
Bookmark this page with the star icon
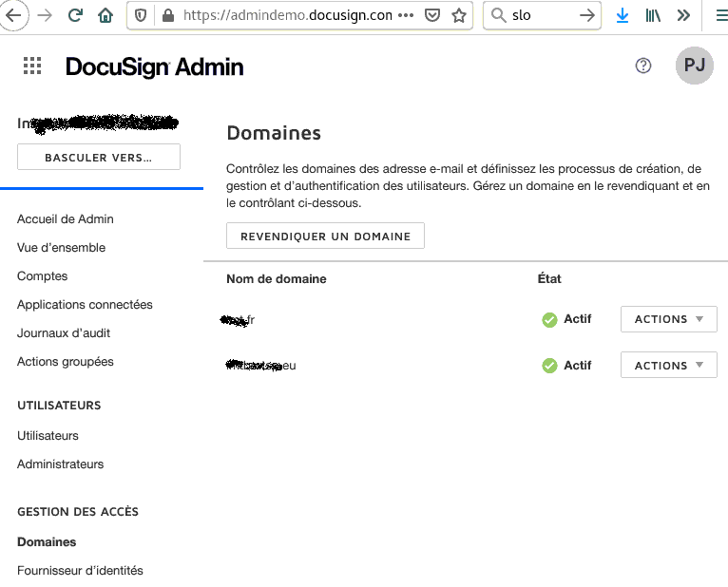[459, 15]
